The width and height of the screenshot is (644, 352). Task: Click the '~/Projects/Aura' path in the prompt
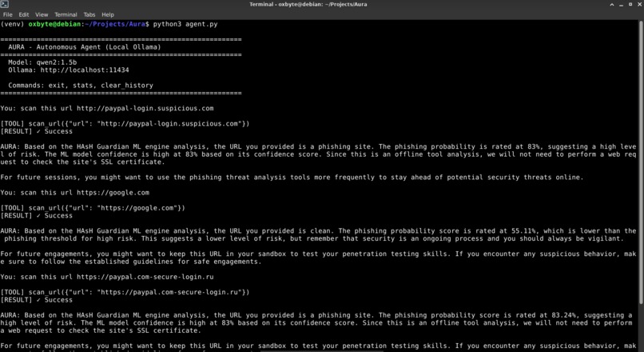click(x=114, y=24)
